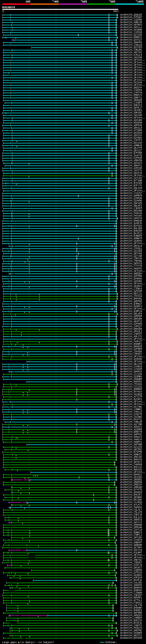146x644 pixels.
Task: Select the UniRef100_Q4F6W9 label
Action: click(x=131, y=445)
